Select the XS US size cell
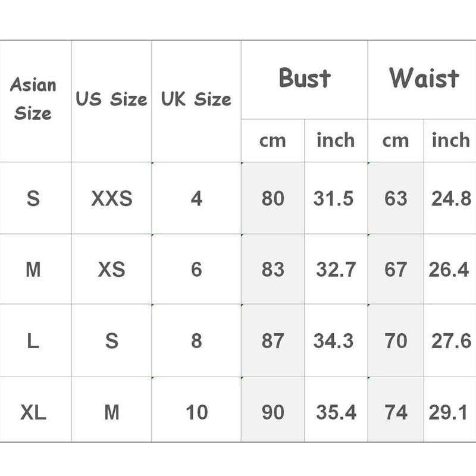This screenshot has width=476, height=476. [x=111, y=269]
